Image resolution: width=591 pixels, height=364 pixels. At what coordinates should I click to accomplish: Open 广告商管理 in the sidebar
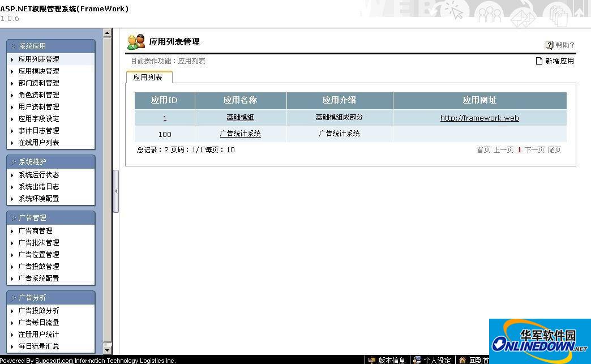[36, 230]
